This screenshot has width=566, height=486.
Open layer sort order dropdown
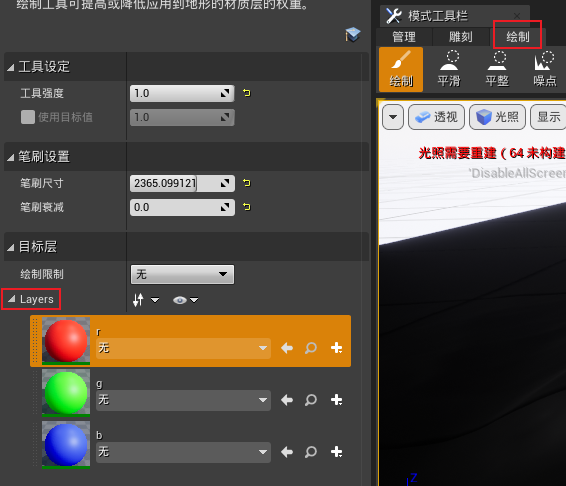pyautogui.click(x=145, y=300)
